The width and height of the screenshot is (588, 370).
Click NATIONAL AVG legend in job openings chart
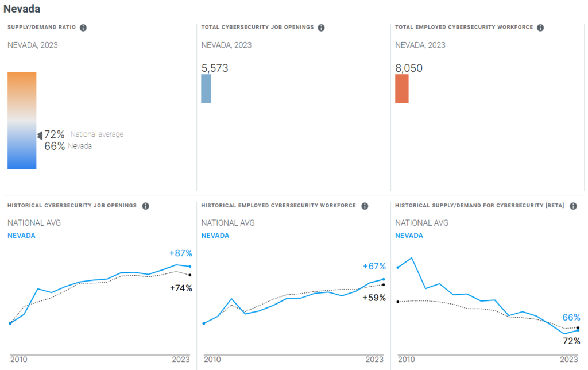pos(34,223)
